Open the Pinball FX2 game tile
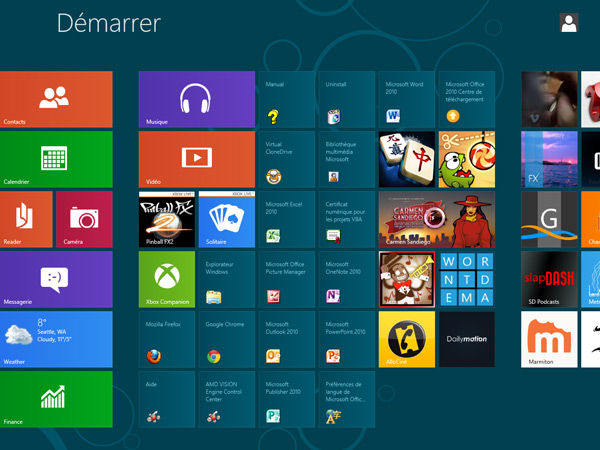Image resolution: width=600 pixels, height=450 pixels. click(166, 219)
